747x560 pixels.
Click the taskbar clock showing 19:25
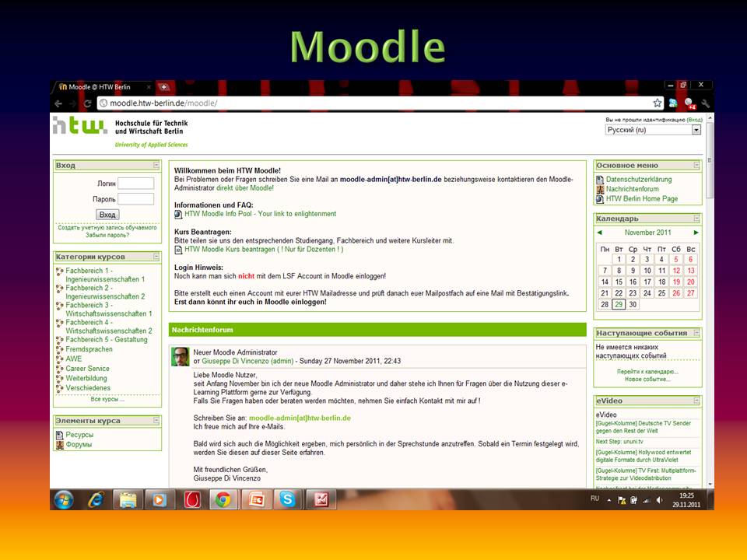(x=686, y=500)
